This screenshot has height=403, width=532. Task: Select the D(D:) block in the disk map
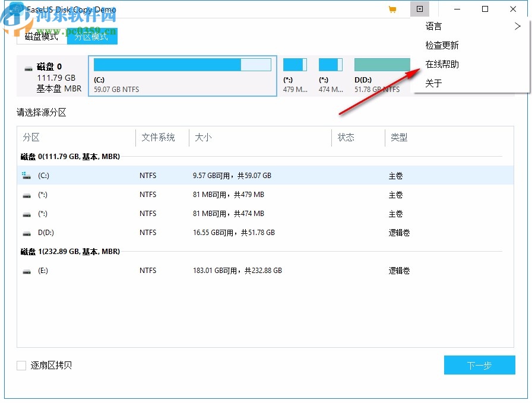point(381,75)
